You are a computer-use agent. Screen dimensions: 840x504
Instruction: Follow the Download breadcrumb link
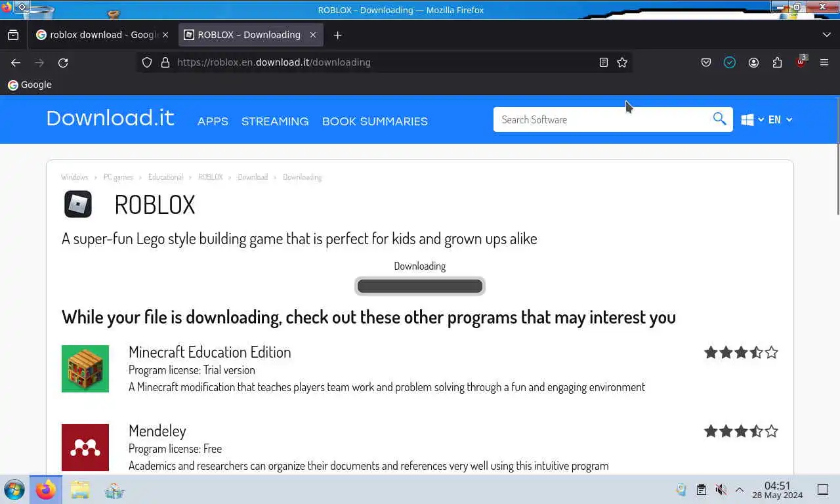[253, 177]
